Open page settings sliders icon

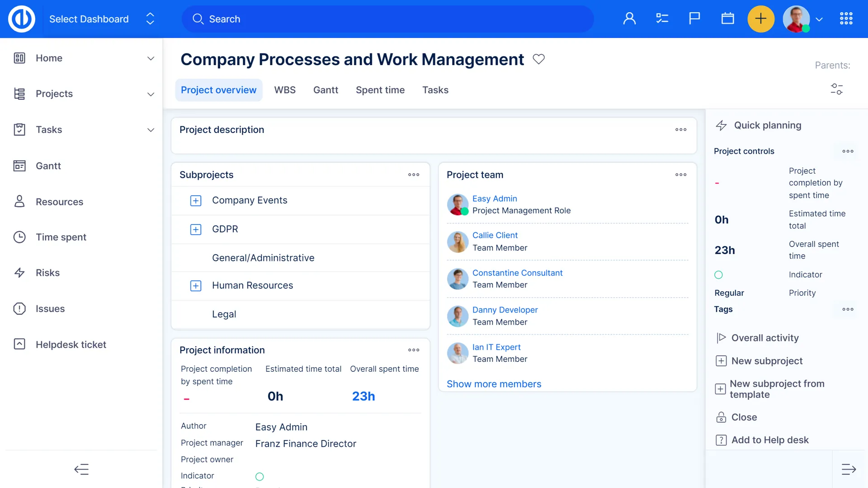click(836, 89)
